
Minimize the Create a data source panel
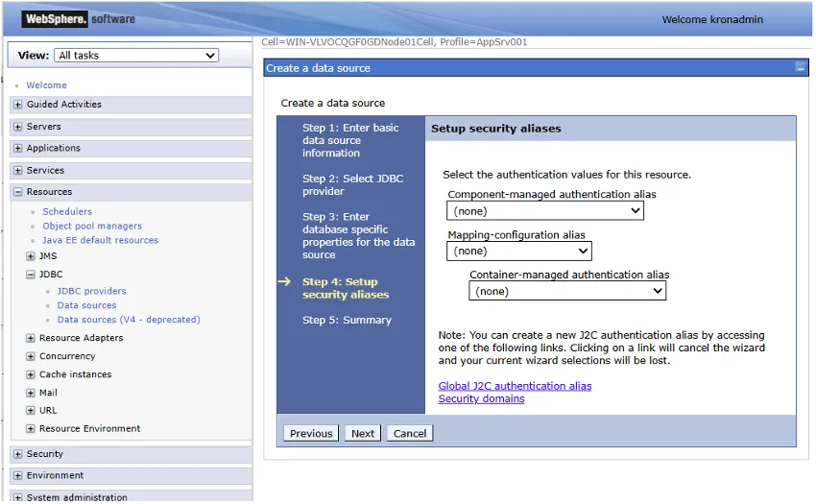[801, 68]
